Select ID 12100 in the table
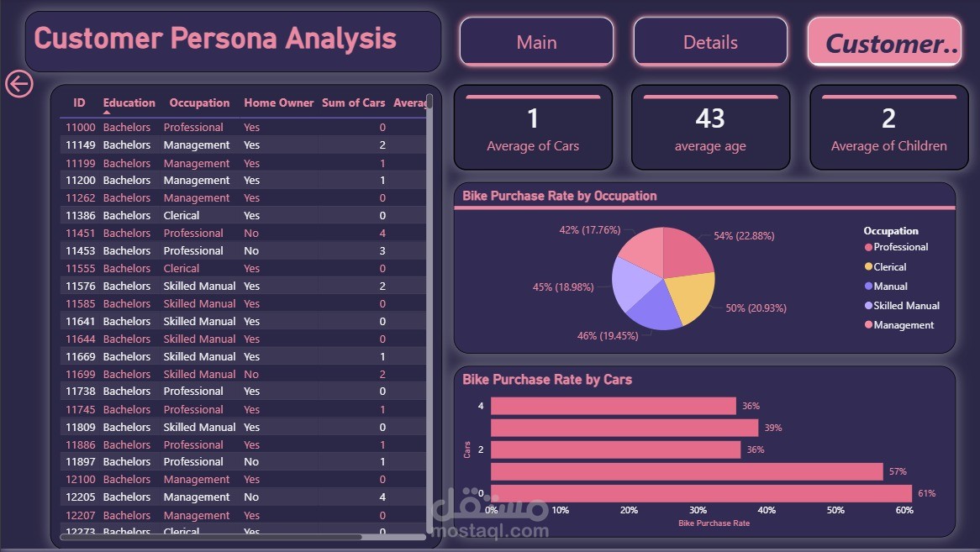The height and width of the screenshot is (552, 980). [x=81, y=480]
